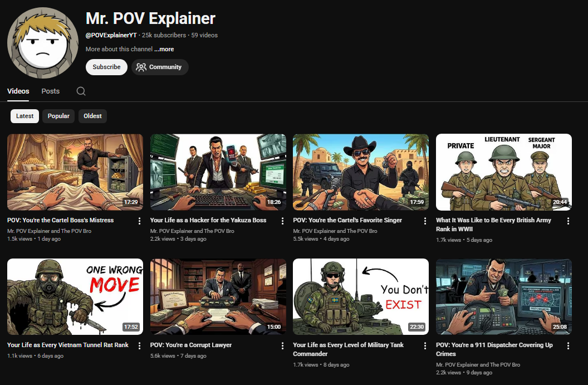Open options menu on the 911 Dispatcher video
588x385 pixels.
click(568, 345)
